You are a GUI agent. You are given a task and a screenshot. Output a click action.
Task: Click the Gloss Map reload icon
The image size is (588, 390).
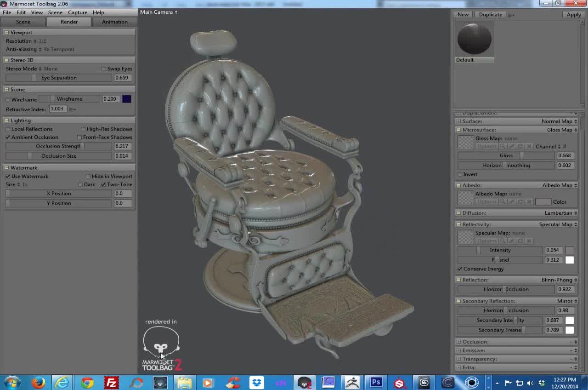click(520, 146)
